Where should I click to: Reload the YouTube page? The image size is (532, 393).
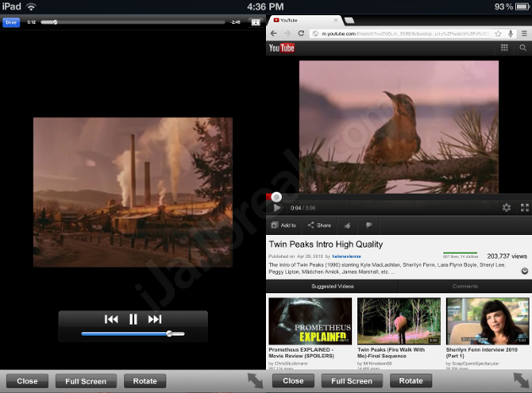click(301, 33)
